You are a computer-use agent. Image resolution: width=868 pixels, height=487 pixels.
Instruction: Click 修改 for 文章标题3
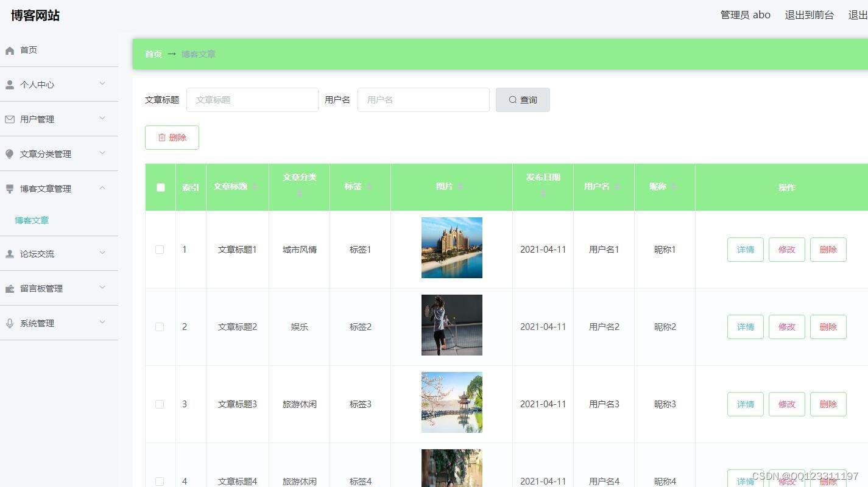pos(787,404)
